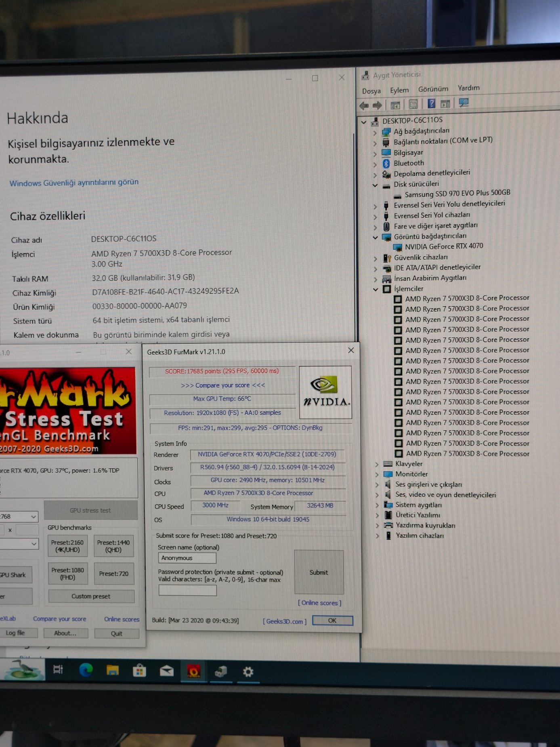560x747 pixels.
Task: Click the GPU Shark button in FurMark
Action: tap(16, 574)
